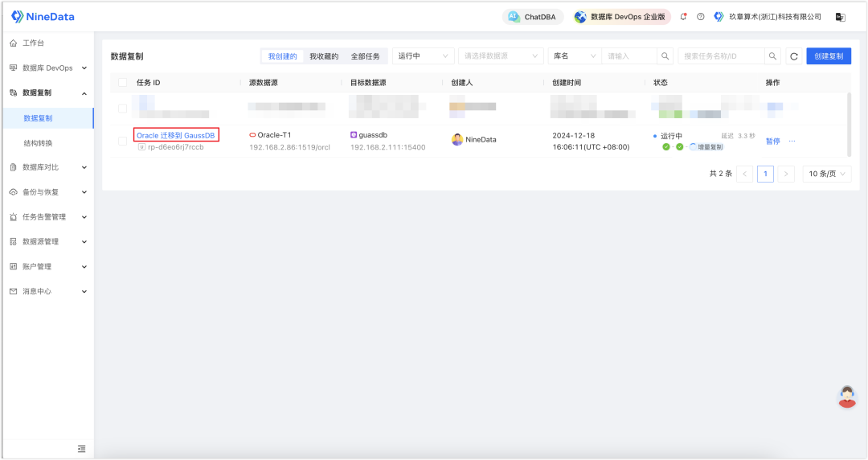The height and width of the screenshot is (460, 868).
Task: Select the 数据复制 submenu item
Action: [x=48, y=118]
